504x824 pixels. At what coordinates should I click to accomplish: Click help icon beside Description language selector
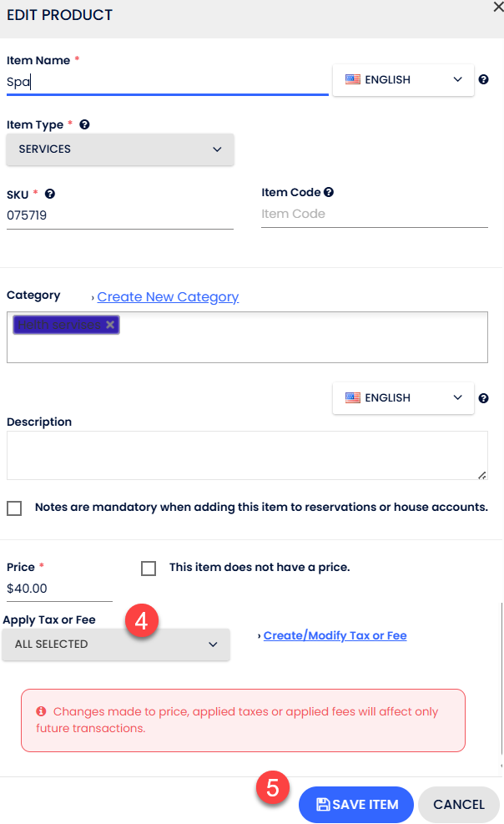[483, 398]
